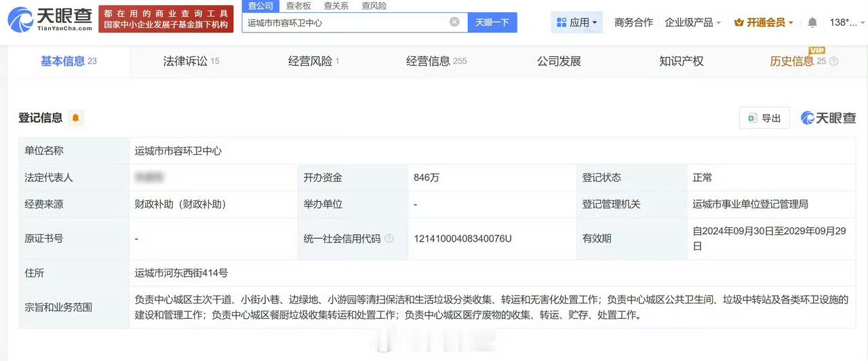
Task: Click the help icon next to 统一社会信用代码
Action: [x=389, y=239]
